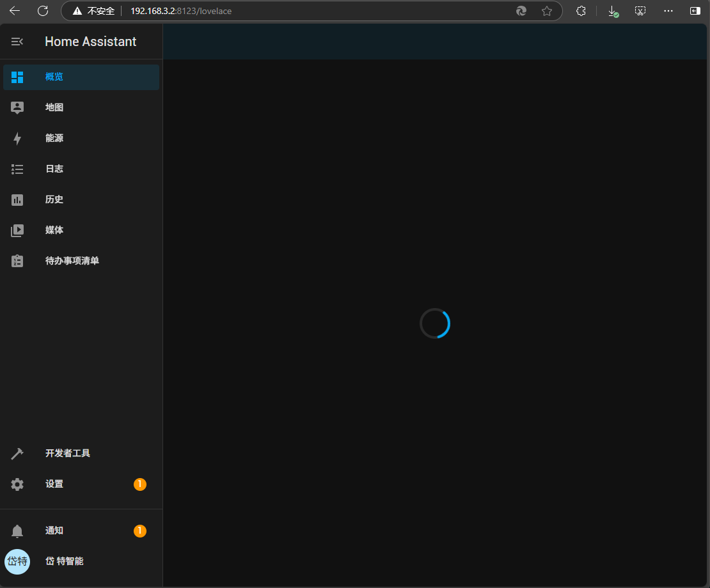Open the 日志 logbook list icon

[17, 169]
